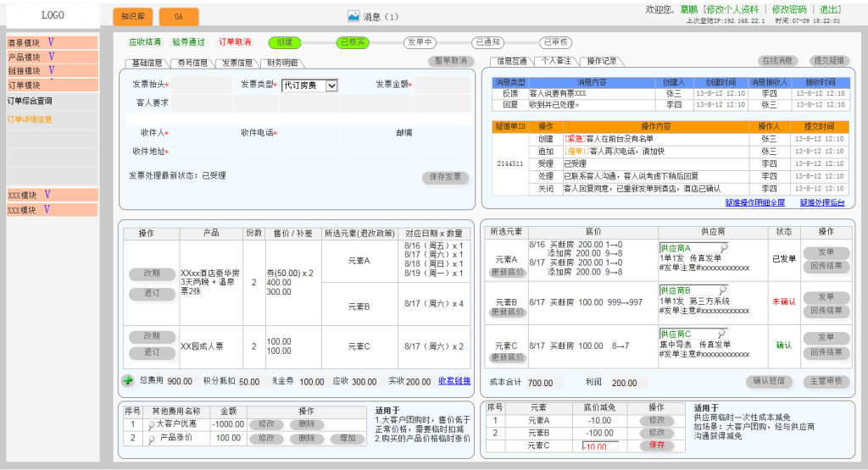868x470 pixels.
Task: Click the search magnifier next to 供应商B
Action: coord(723,290)
